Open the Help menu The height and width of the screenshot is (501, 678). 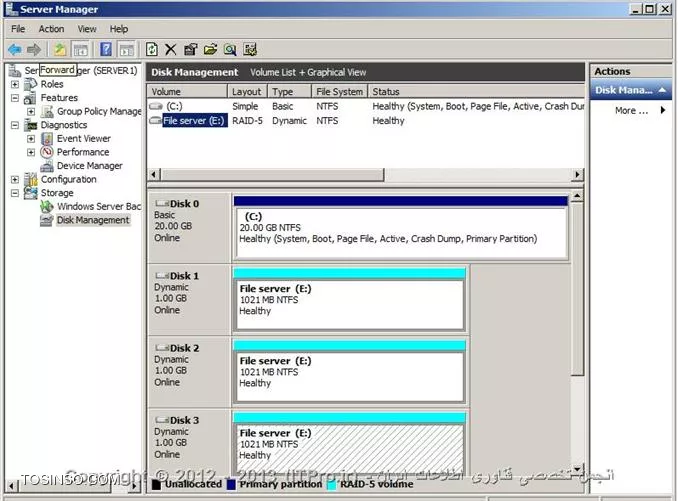click(x=118, y=29)
